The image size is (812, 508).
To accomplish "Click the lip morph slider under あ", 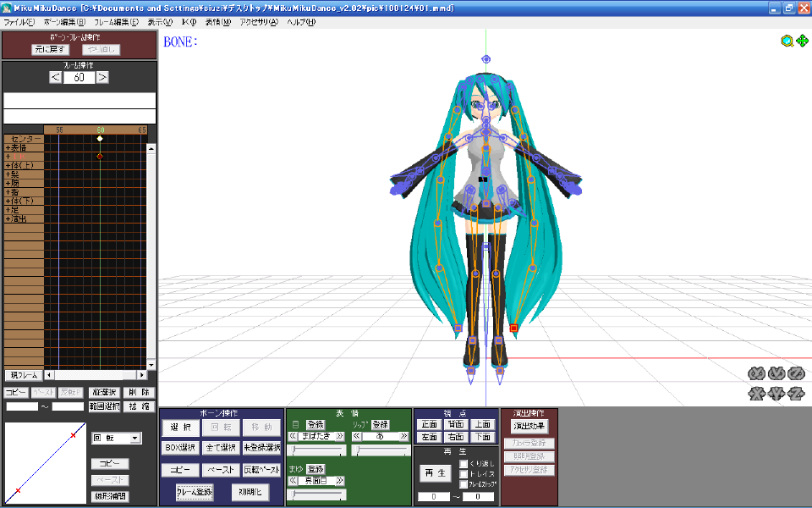I will [x=381, y=450].
